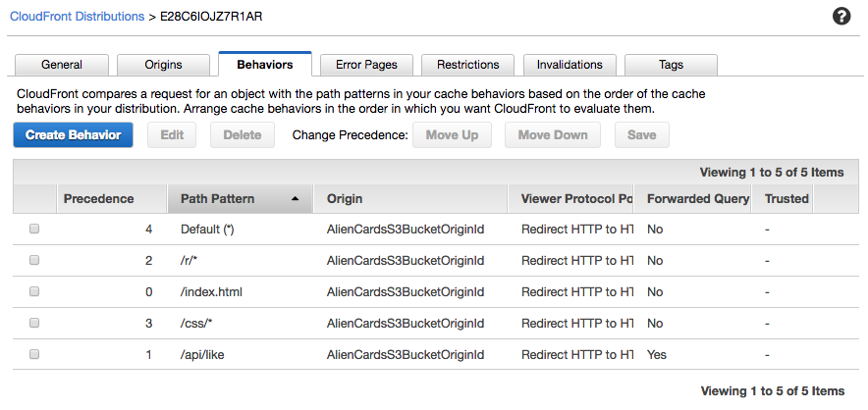
Task: Open the Tags tab
Action: tap(671, 65)
